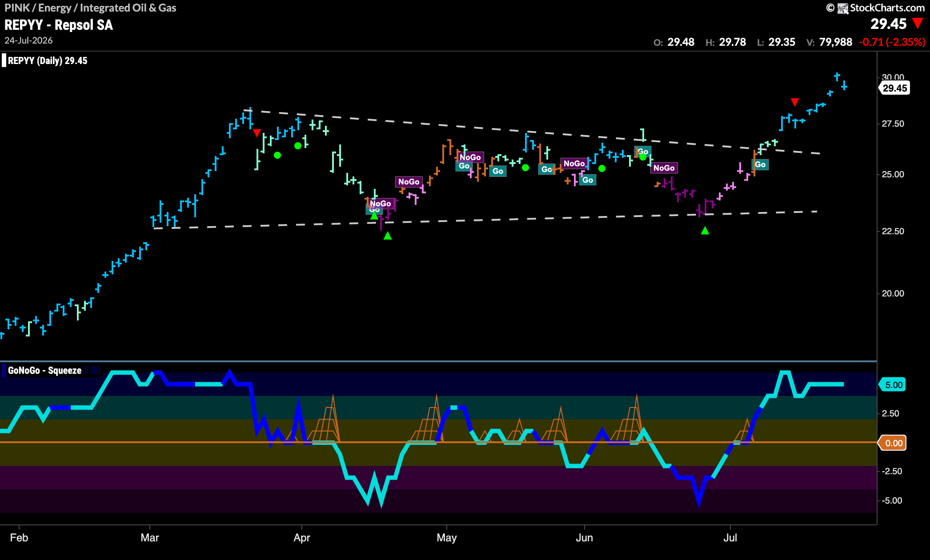Click the red down arrow beside header price
Screen dimensions: 930x560
pos(917,23)
